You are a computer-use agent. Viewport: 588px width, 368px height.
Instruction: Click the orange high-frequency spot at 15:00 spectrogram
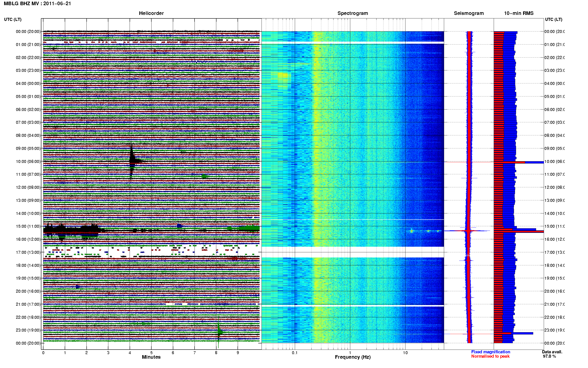tap(411, 231)
